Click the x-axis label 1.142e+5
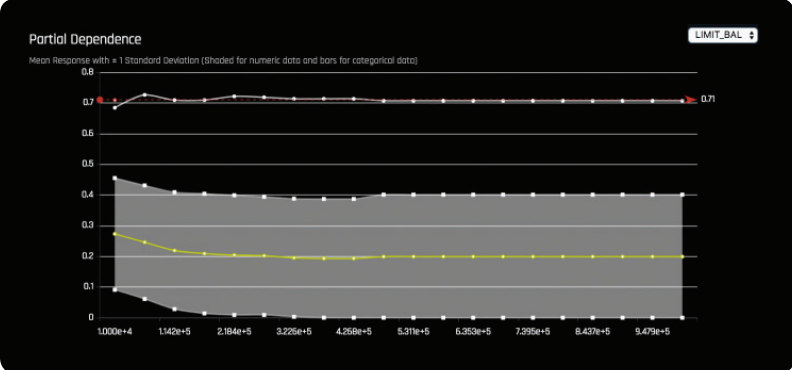The image size is (792, 370). tap(174, 332)
